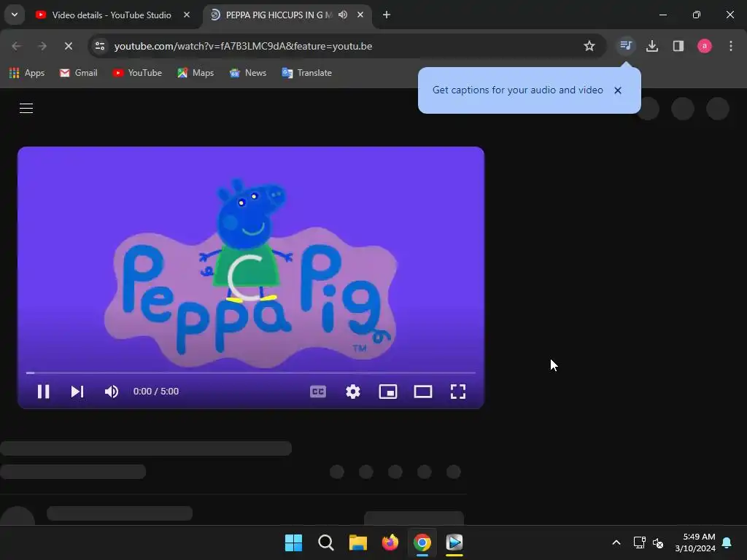This screenshot has width=747, height=560.
Task: Toggle theater mode on the player
Action: click(423, 392)
